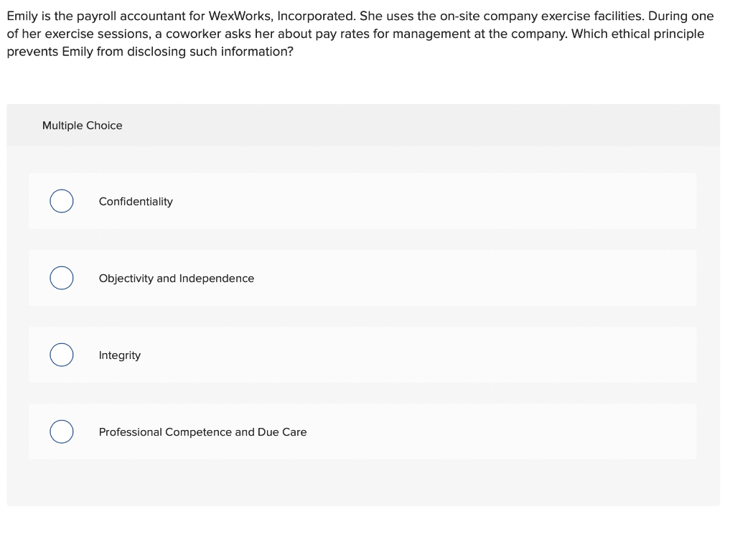This screenshot has height=560, width=735.
Task: Click empty right side of Confidentiality row
Action: click(469, 201)
